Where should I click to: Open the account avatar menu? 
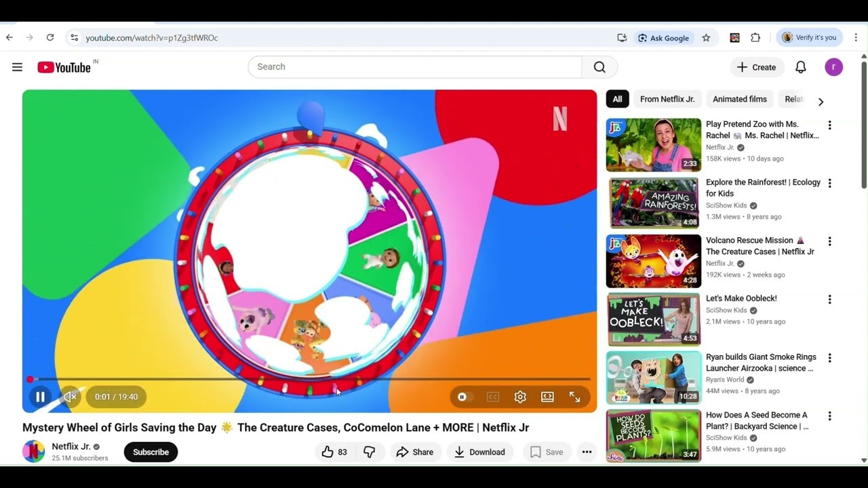click(833, 67)
